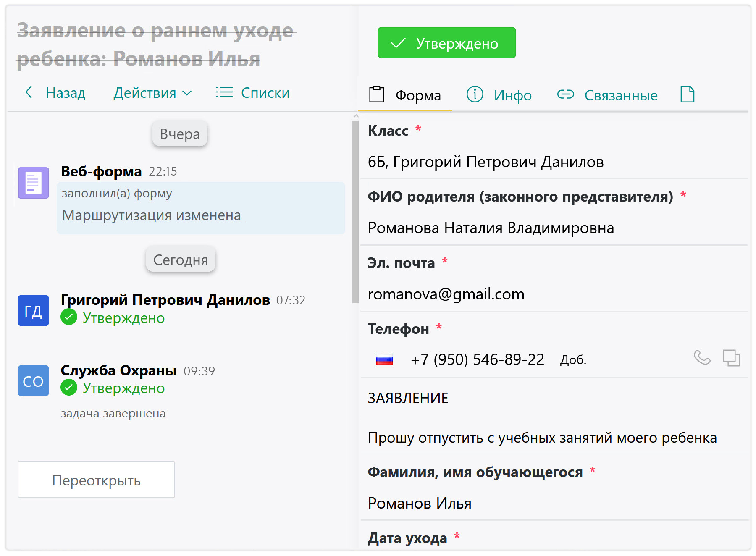Click the phone number +7 (950) 546-89-22

[477, 359]
